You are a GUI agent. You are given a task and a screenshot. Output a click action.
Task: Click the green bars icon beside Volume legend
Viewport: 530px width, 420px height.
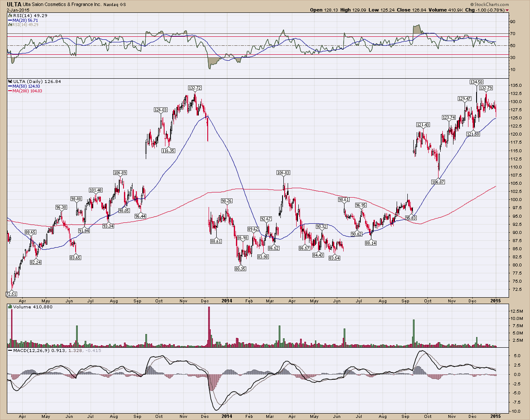coord(10,307)
